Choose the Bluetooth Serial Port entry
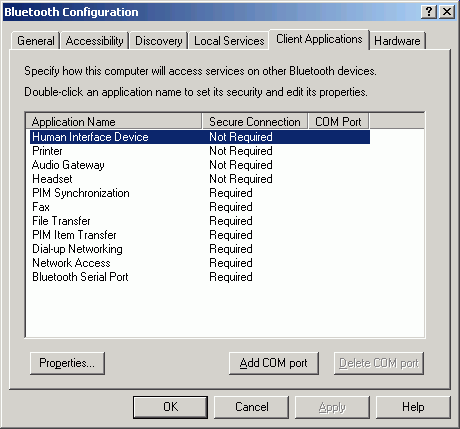The image size is (460, 429). coord(200,277)
